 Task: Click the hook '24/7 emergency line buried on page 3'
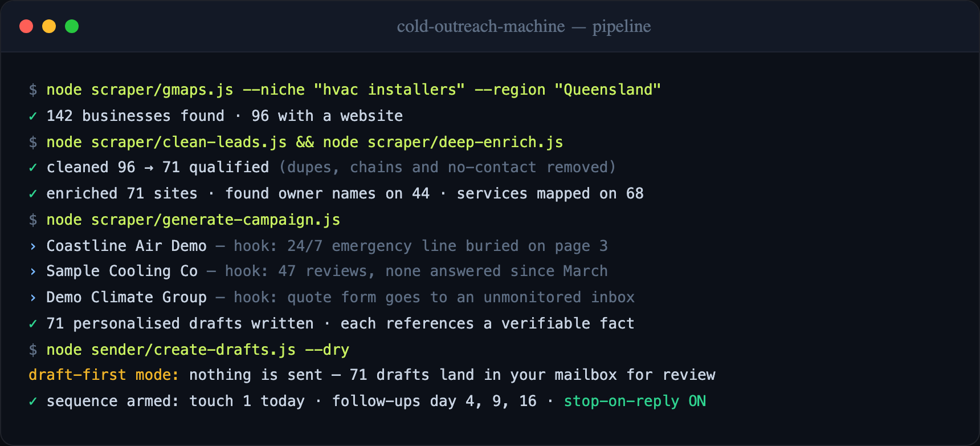point(447,246)
